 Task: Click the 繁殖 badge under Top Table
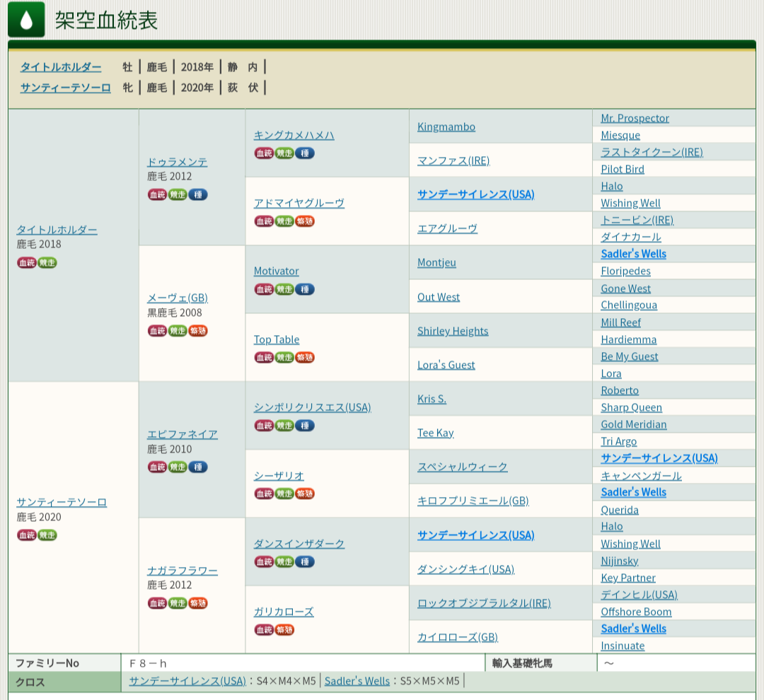(x=304, y=358)
